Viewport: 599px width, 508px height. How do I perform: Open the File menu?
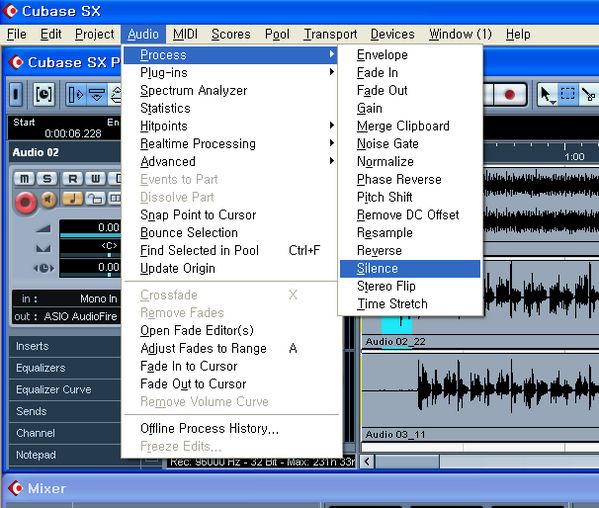point(17,34)
